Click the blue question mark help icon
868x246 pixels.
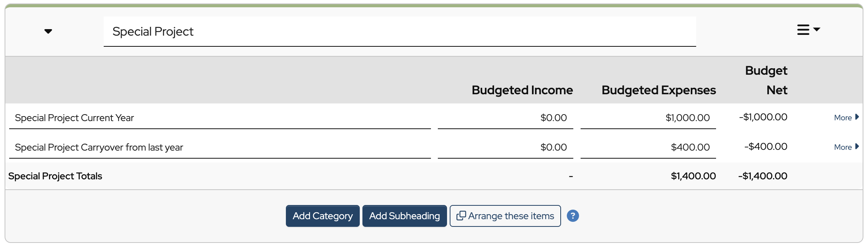click(573, 216)
